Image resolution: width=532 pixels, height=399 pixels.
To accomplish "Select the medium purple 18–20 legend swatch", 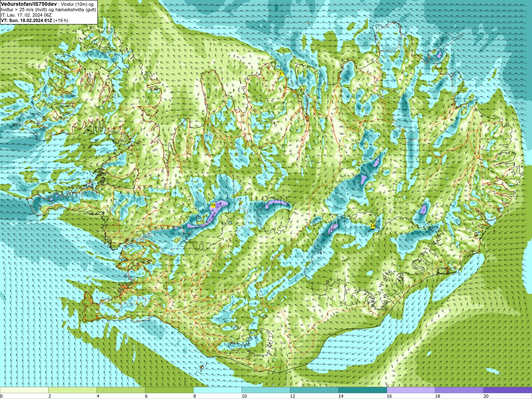I will click(459, 390).
